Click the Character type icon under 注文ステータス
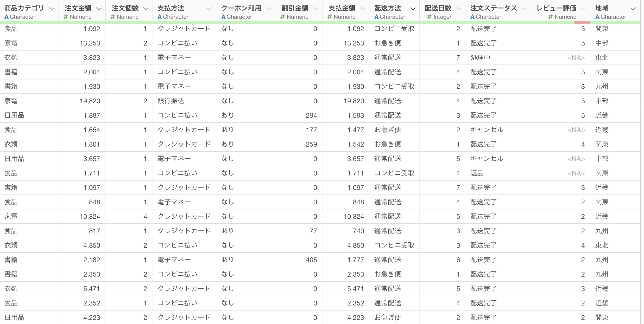 point(472,17)
